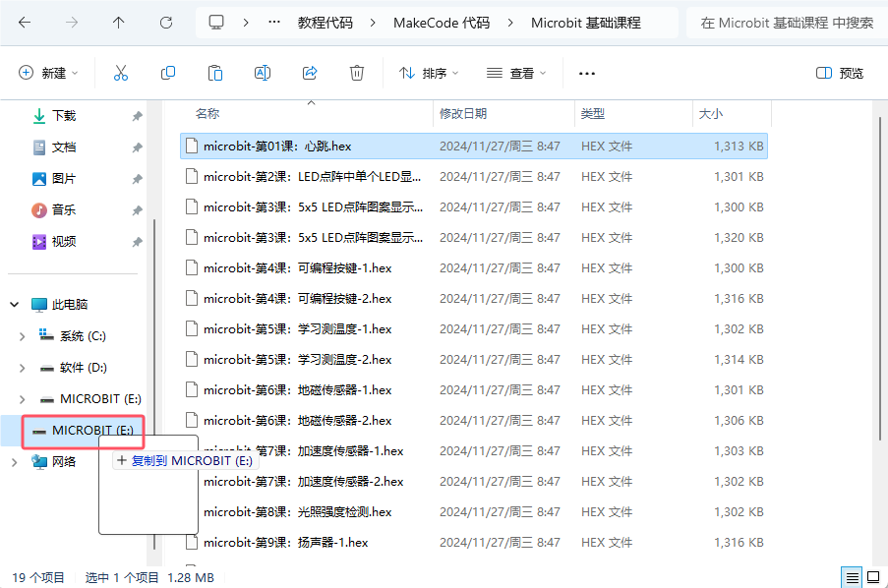The width and height of the screenshot is (888, 588).
Task: Select file microbit-第4课：可编程按键-1.hex
Action: click(474, 267)
